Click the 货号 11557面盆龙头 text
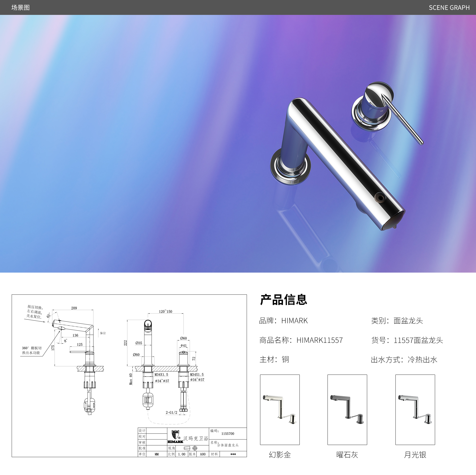The image size is (476, 475). (x=407, y=340)
